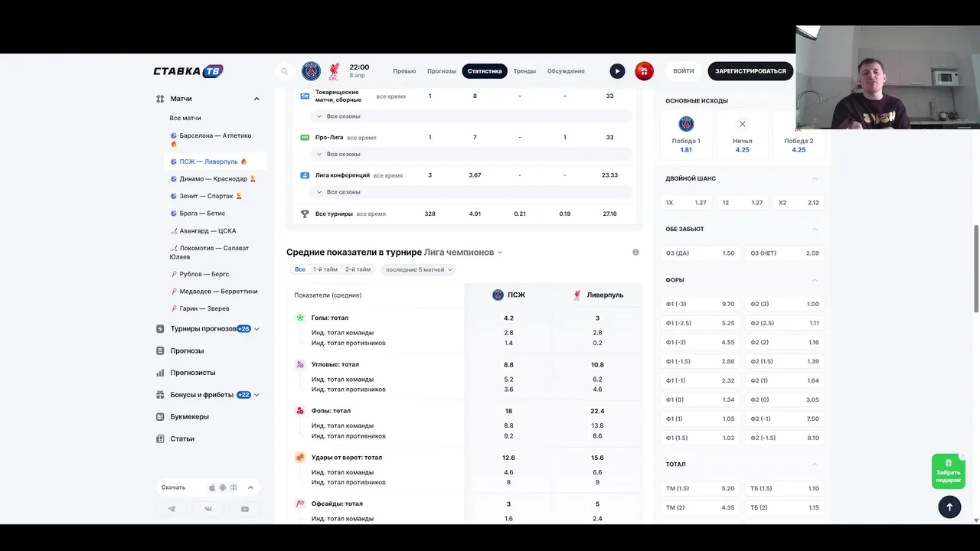
Task: Switch to the Тренды tab
Action: click(524, 71)
